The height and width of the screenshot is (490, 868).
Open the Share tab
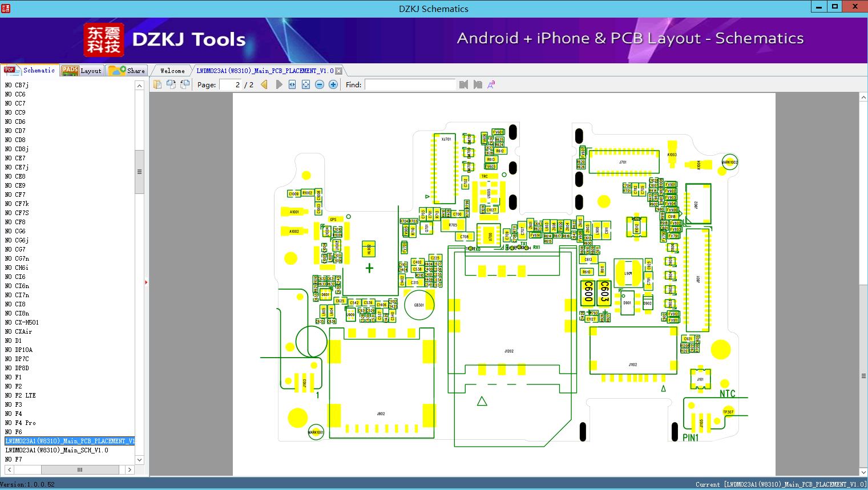coord(127,70)
